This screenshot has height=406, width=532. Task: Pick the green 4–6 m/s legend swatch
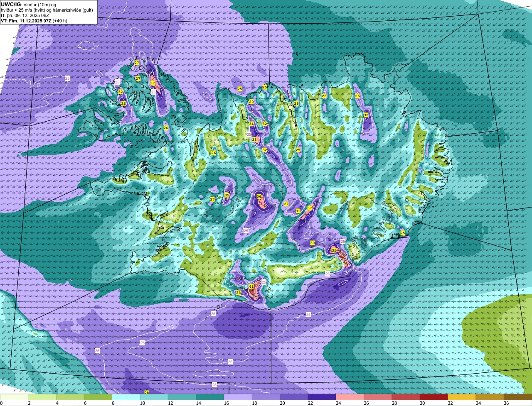click(x=70, y=397)
